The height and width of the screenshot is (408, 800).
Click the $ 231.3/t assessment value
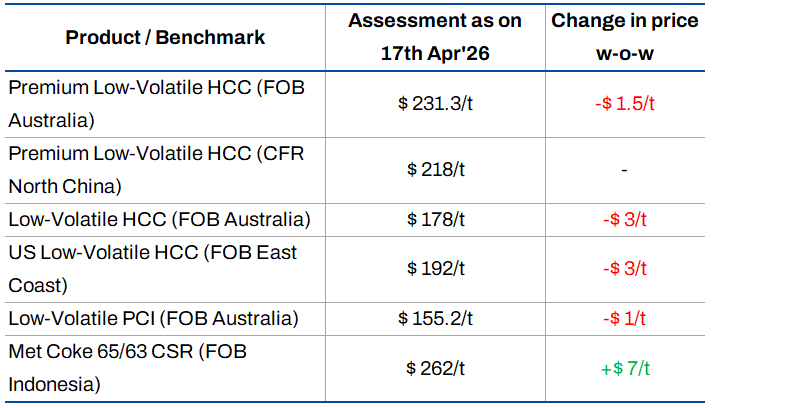tap(436, 104)
